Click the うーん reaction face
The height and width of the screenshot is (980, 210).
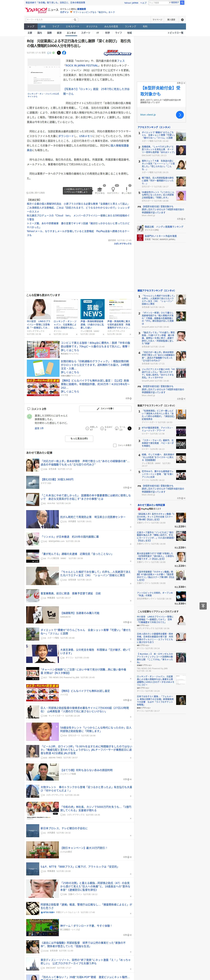click(117, 428)
